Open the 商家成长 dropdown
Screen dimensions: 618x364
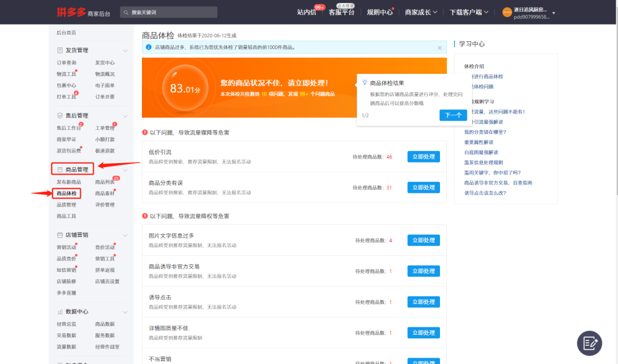tap(421, 12)
